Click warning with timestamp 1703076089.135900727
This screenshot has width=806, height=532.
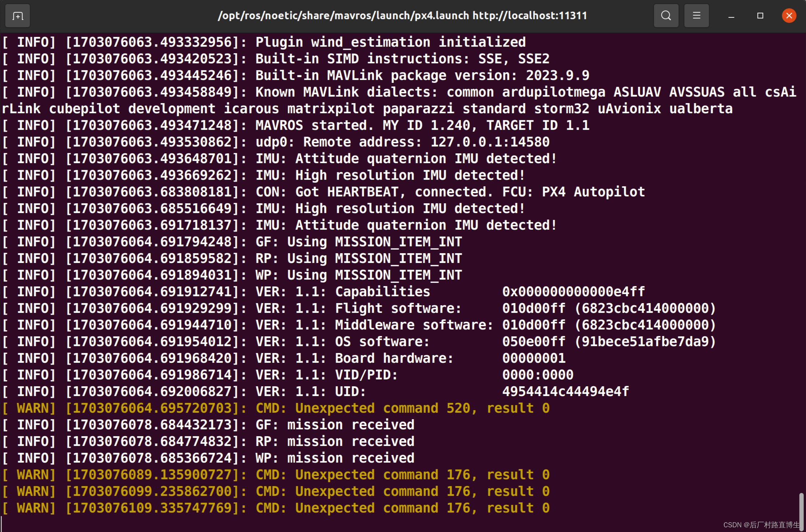coord(276,475)
